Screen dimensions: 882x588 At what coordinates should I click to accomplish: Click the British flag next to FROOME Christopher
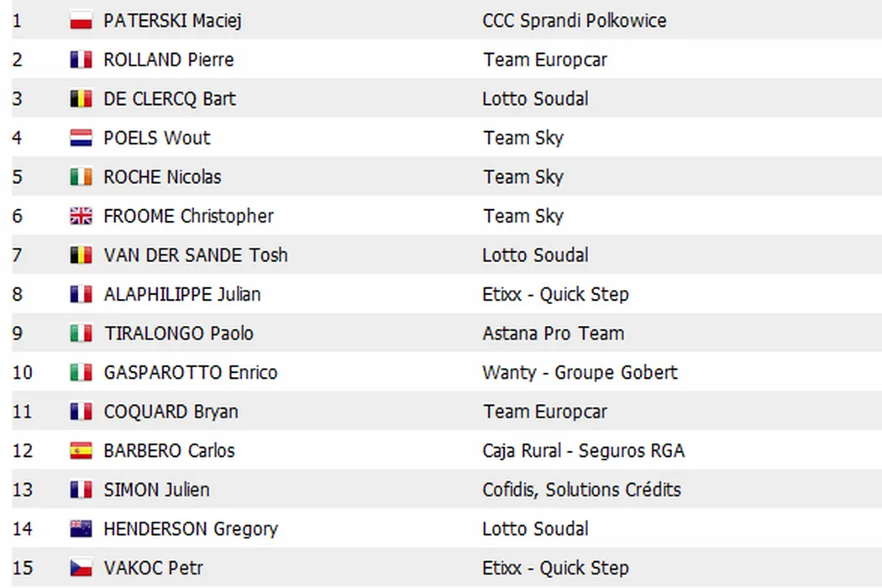click(x=81, y=217)
